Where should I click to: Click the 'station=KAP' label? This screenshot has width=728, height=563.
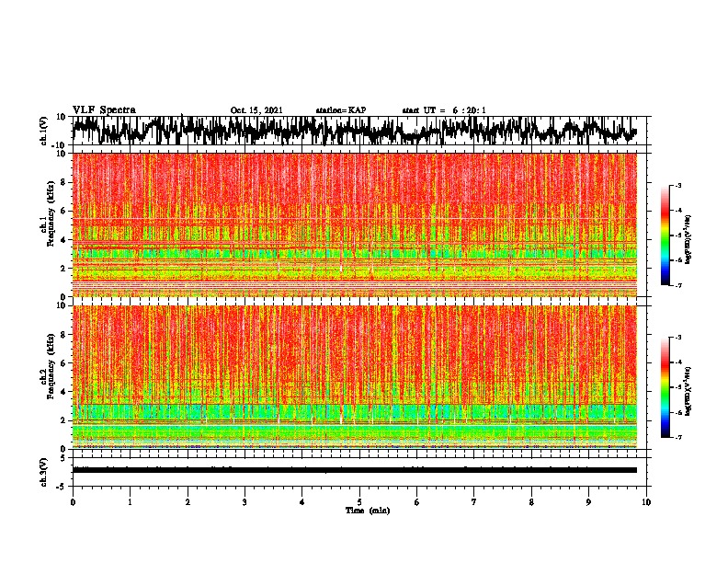(x=341, y=110)
